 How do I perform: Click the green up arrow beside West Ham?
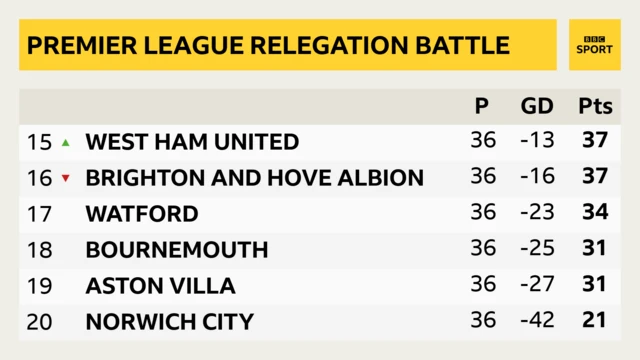(x=65, y=142)
